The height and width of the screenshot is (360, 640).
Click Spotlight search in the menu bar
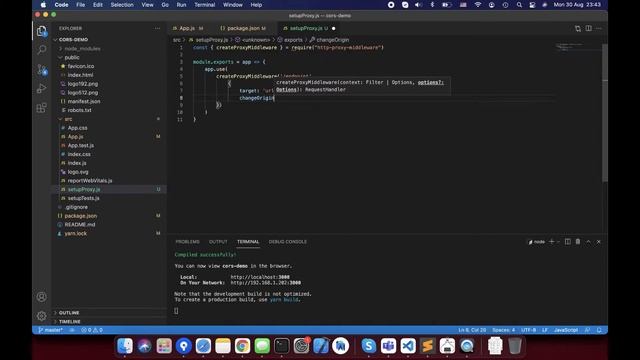pos(519,5)
